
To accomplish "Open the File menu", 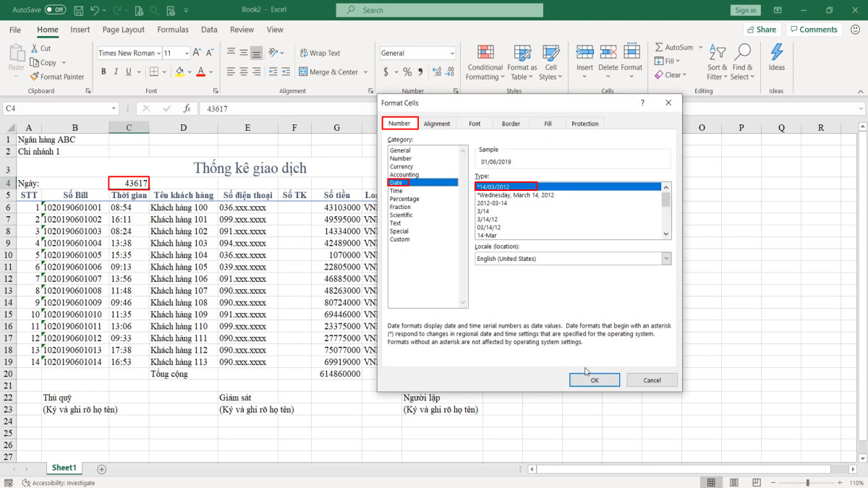I will (14, 30).
